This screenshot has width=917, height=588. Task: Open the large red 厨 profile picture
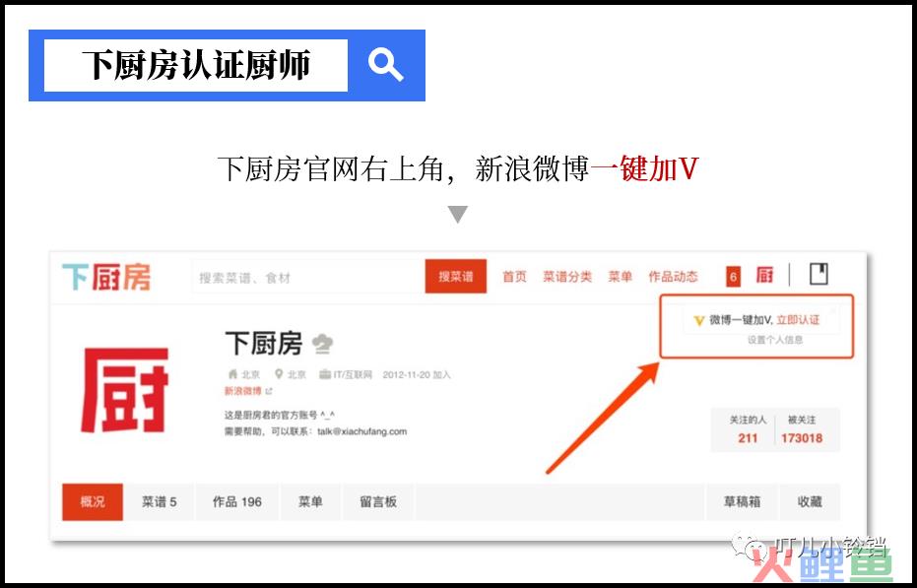124,390
